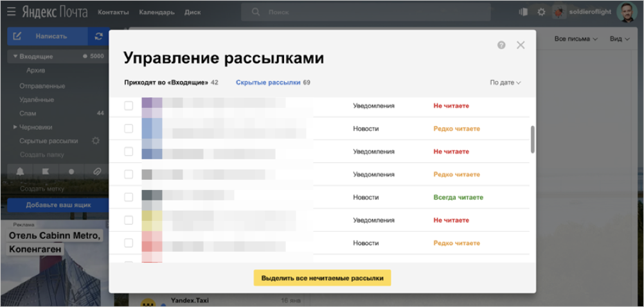Click Написать compose button
This screenshot has width=644, height=307.
pos(47,36)
